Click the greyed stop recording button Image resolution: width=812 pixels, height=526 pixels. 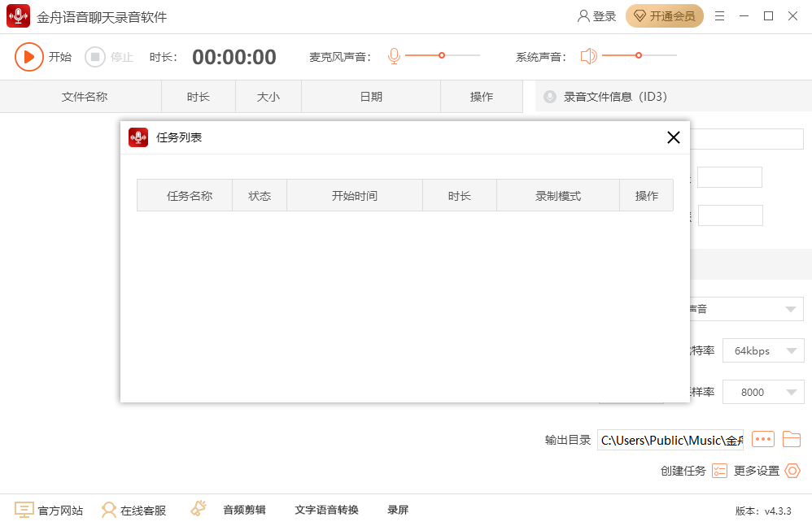(95, 57)
